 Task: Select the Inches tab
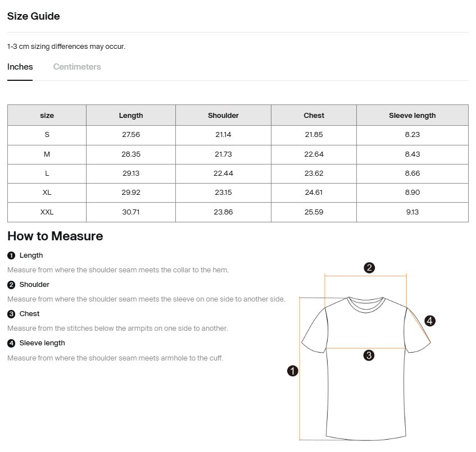click(x=20, y=67)
